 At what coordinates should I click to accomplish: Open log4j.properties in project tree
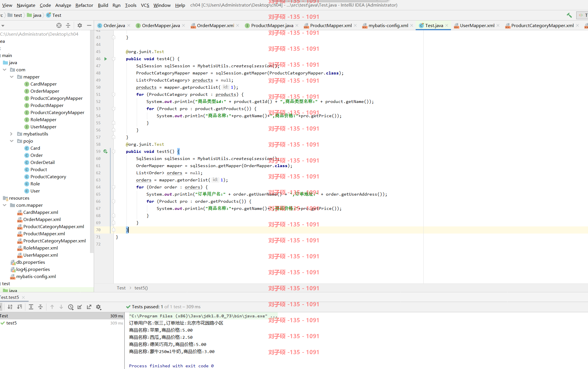(x=33, y=269)
